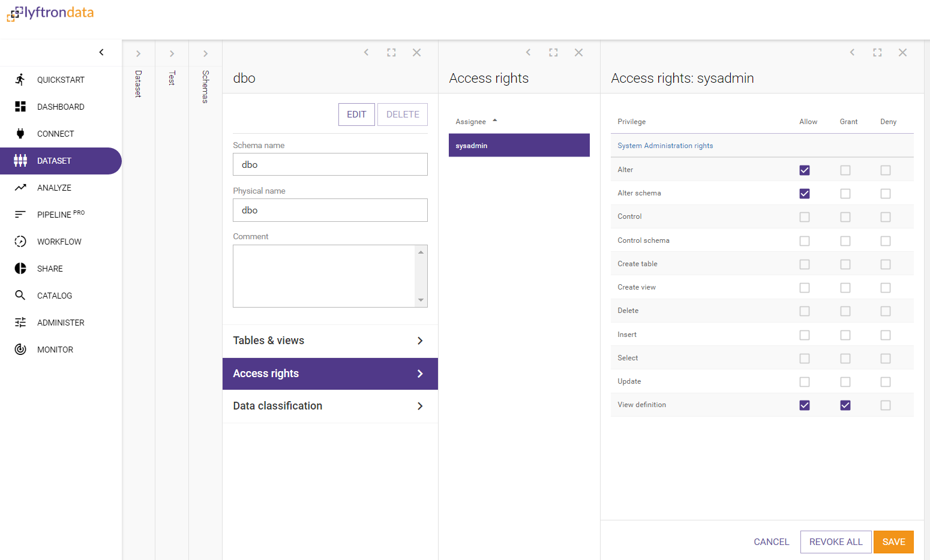Viewport: 930px width, 560px height.
Task: Check Allow for Select privilege
Action: click(805, 359)
